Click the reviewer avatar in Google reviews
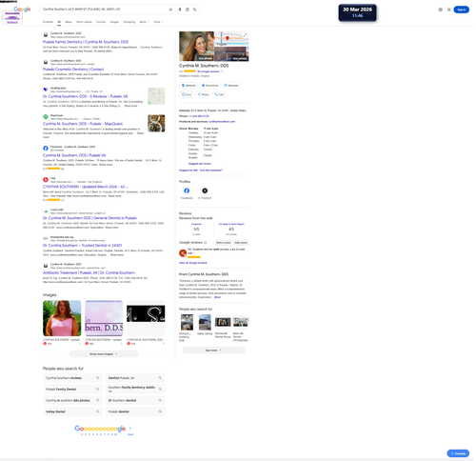 coord(183,252)
